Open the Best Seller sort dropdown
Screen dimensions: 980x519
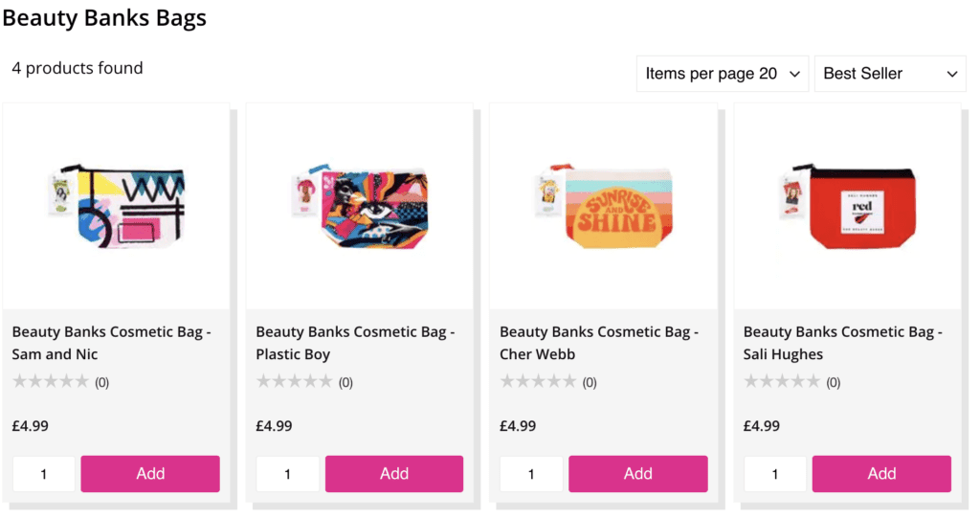(x=890, y=74)
